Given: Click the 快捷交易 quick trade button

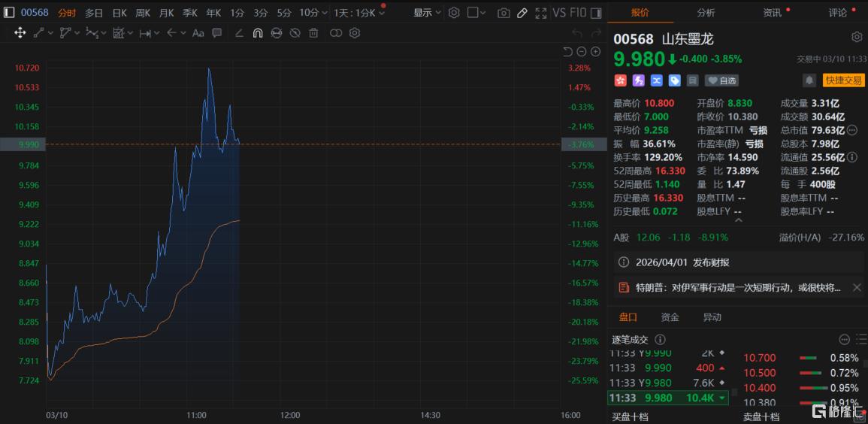Looking at the screenshot, I should coord(843,80).
